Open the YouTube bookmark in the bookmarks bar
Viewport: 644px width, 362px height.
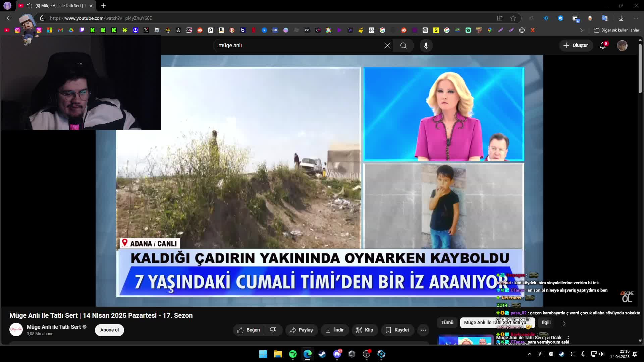tap(7, 30)
